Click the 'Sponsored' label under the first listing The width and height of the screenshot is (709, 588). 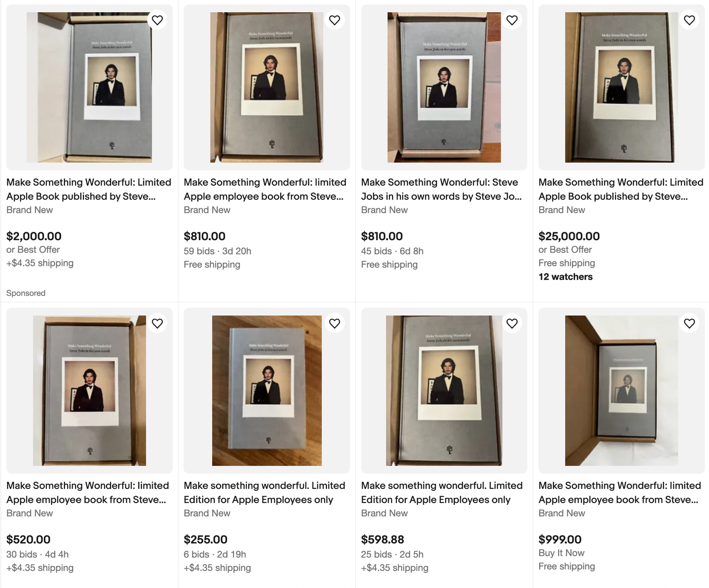click(26, 293)
